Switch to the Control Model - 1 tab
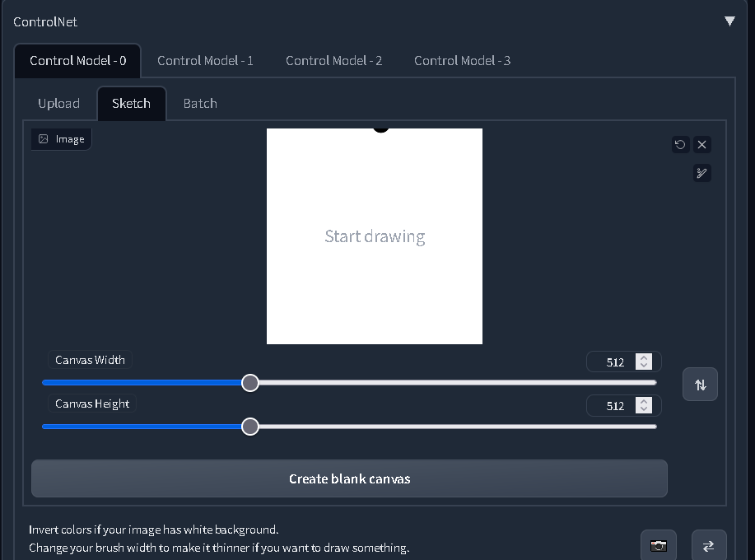The image size is (755, 560). [x=205, y=60]
